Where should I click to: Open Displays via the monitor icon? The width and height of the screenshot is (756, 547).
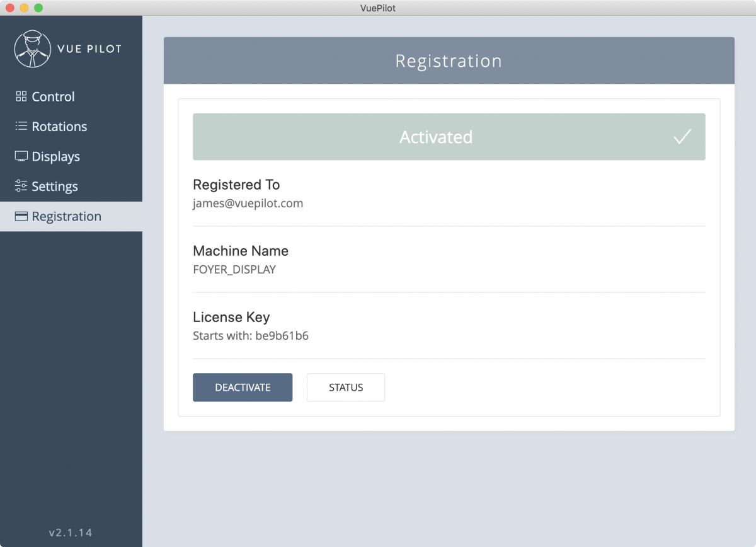(x=21, y=156)
